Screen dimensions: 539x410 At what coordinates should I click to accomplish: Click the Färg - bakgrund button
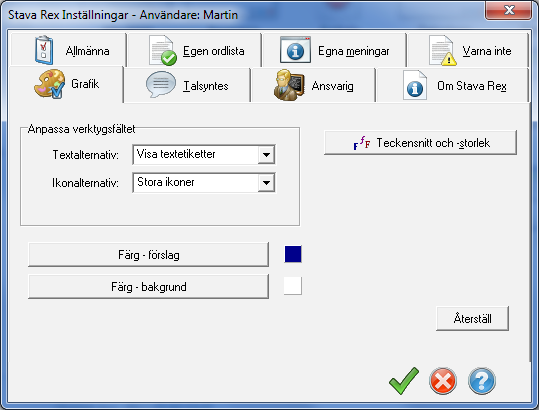[148, 287]
